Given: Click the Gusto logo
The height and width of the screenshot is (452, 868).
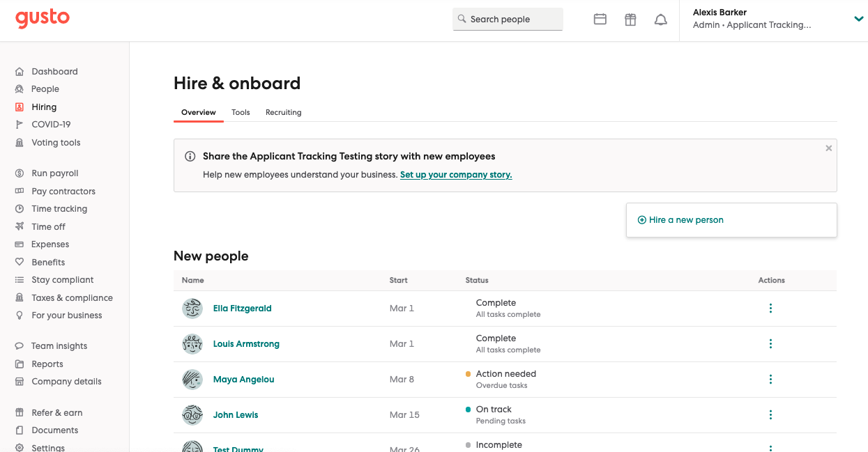Looking at the screenshot, I should pos(43,18).
